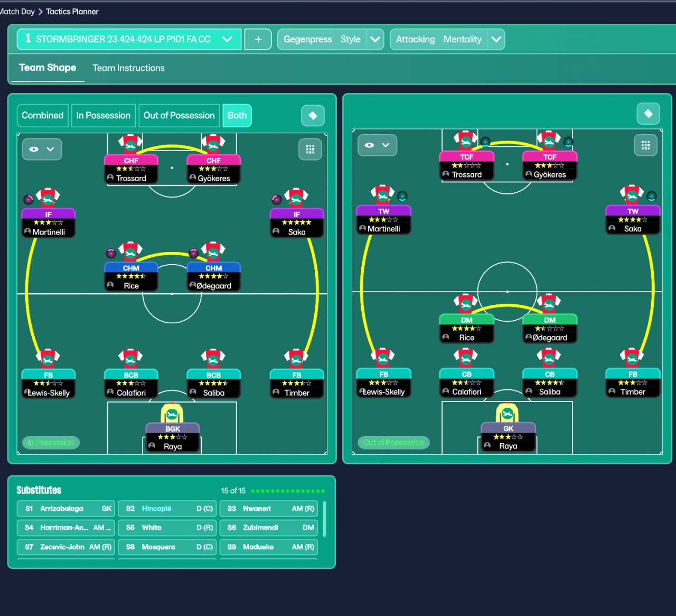This screenshot has width=676, height=616.
Task: Click Timber's FB card on Out of Possession pitch
Action: click(633, 383)
